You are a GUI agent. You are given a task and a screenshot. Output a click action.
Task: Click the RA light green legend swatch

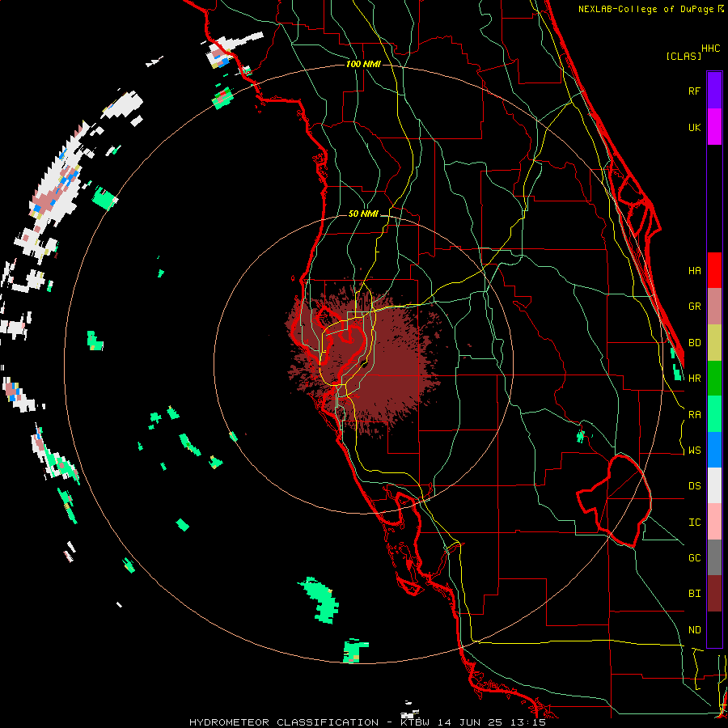pos(714,414)
